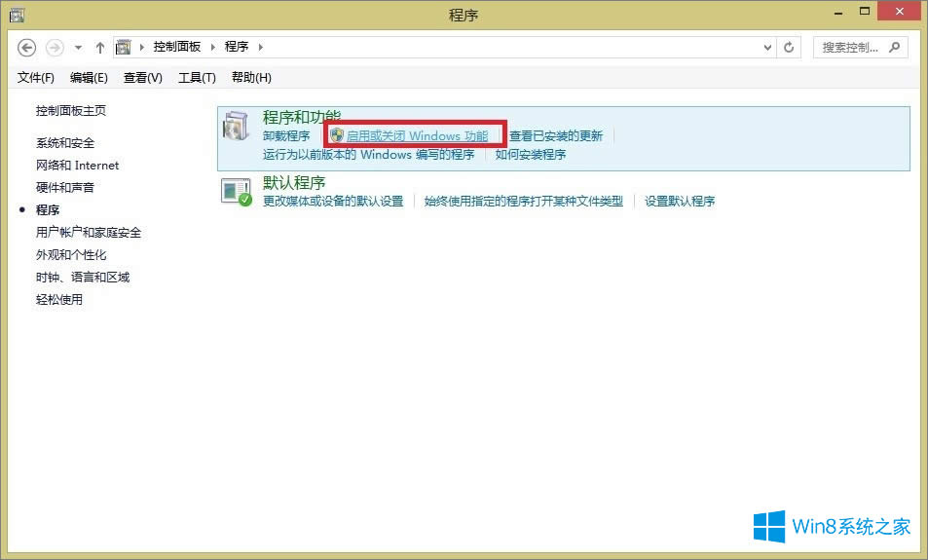Open the 编辑(E) menu

[89, 78]
